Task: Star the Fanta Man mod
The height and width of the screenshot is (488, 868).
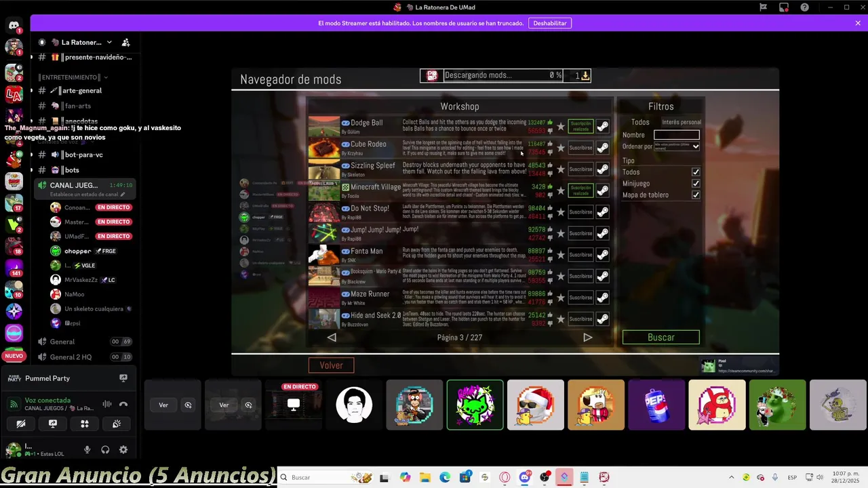Action: click(x=561, y=255)
